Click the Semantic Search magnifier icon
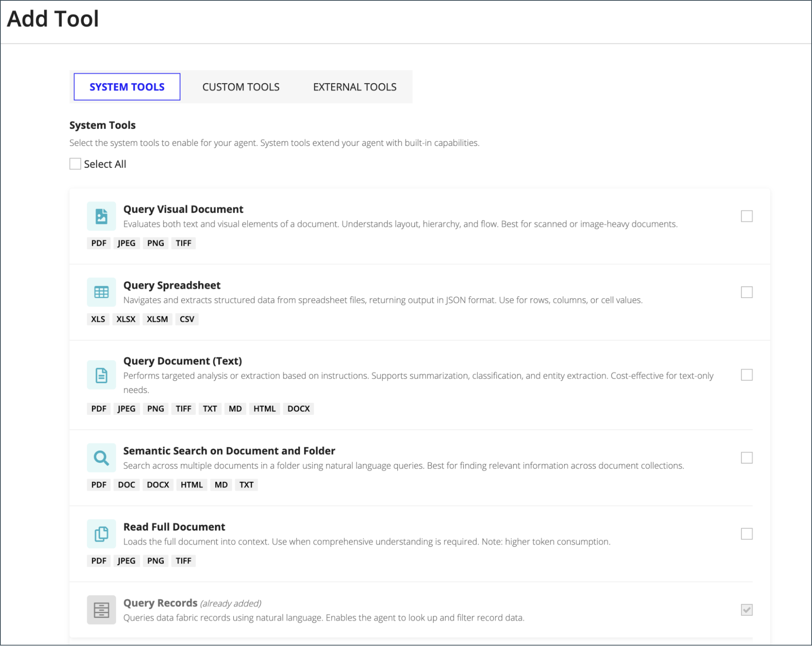Image resolution: width=812 pixels, height=646 pixels. pyautogui.click(x=101, y=458)
